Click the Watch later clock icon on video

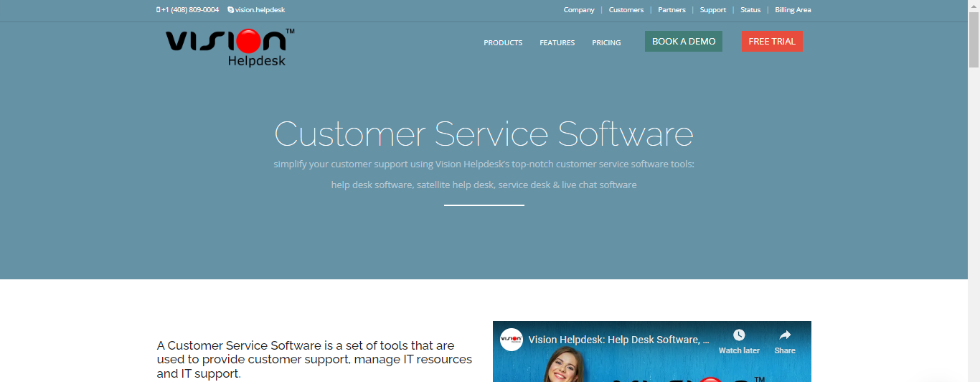pyautogui.click(x=739, y=335)
